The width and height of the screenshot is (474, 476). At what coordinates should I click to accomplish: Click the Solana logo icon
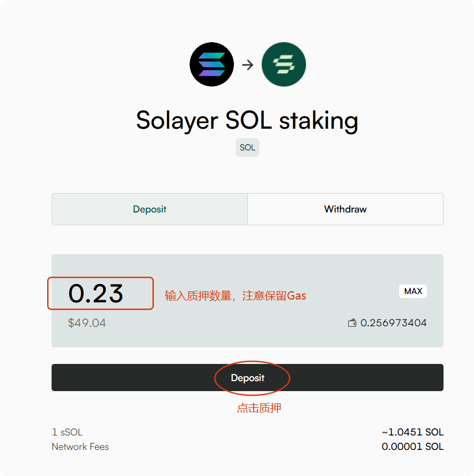pos(212,64)
